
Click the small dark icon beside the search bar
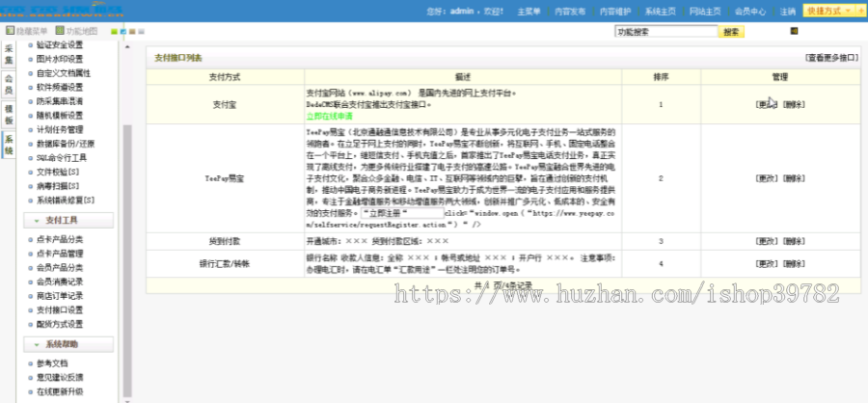[794, 31]
